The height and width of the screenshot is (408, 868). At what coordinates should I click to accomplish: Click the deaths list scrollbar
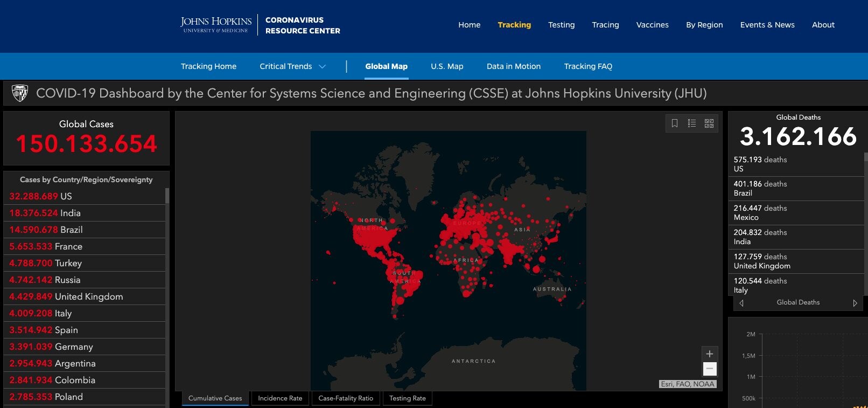[866, 224]
